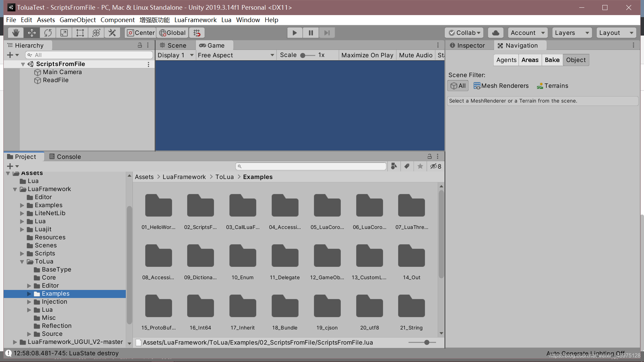
Task: Open the 11_Delegate folder thumbnail
Action: [285, 256]
